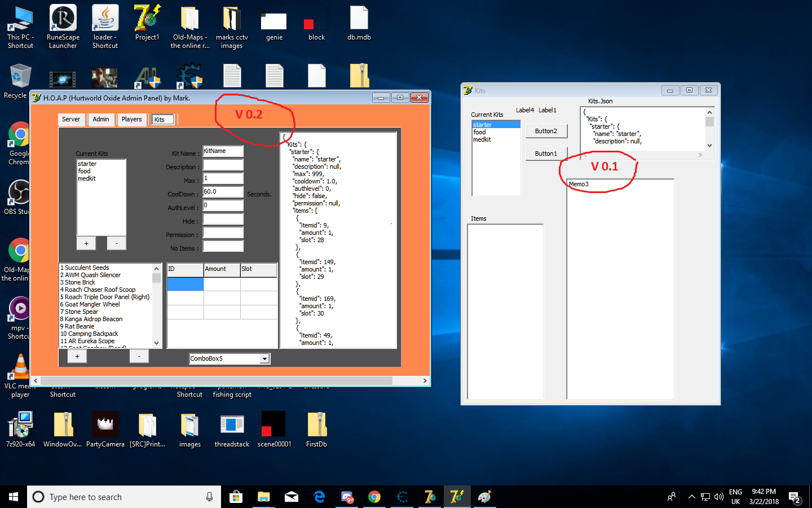Select the PartyCamera desktop icon
This screenshot has width=812, height=508.
click(x=105, y=425)
